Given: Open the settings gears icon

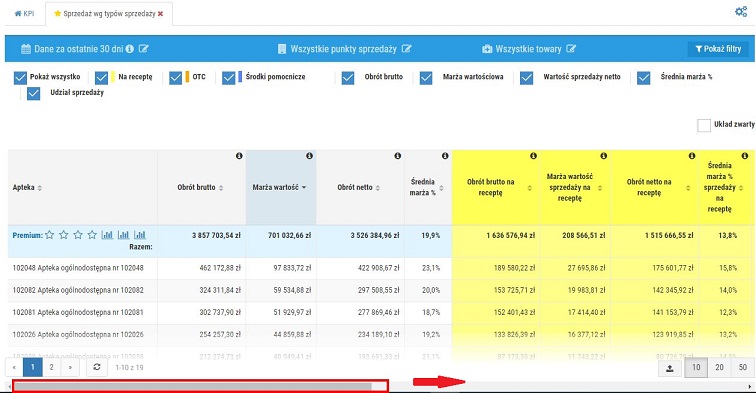Looking at the screenshot, I should click(x=741, y=12).
